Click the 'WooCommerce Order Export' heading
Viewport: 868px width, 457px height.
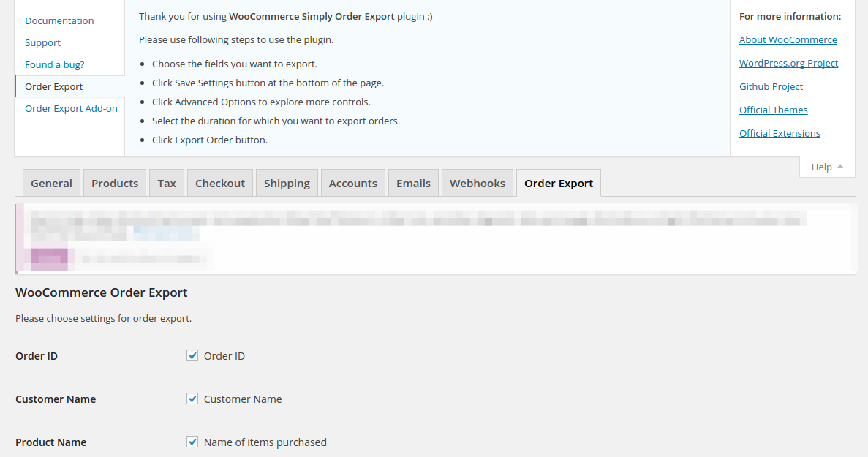pyautogui.click(x=102, y=292)
